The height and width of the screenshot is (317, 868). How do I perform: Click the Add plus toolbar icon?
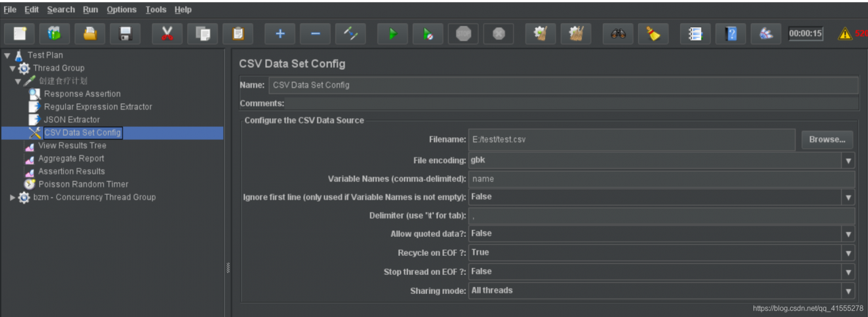point(279,33)
